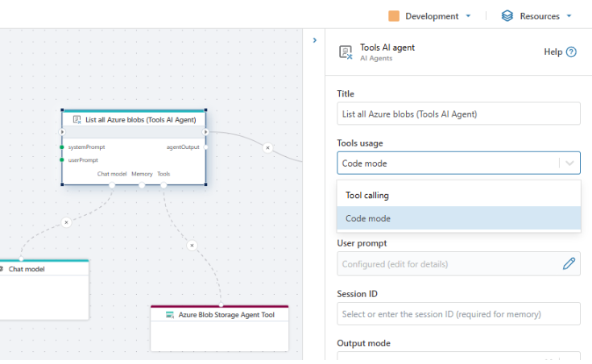Screen dimensions: 592x364
Task: Click the AI agent icon in node header
Action: [77, 119]
